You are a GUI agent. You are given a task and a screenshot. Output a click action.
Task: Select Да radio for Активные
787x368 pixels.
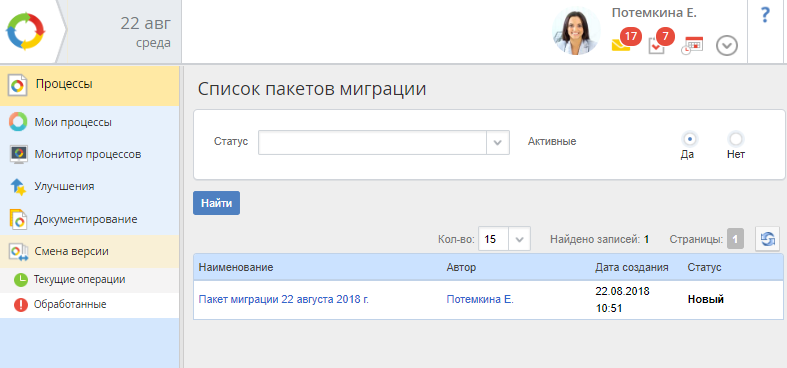click(x=690, y=139)
